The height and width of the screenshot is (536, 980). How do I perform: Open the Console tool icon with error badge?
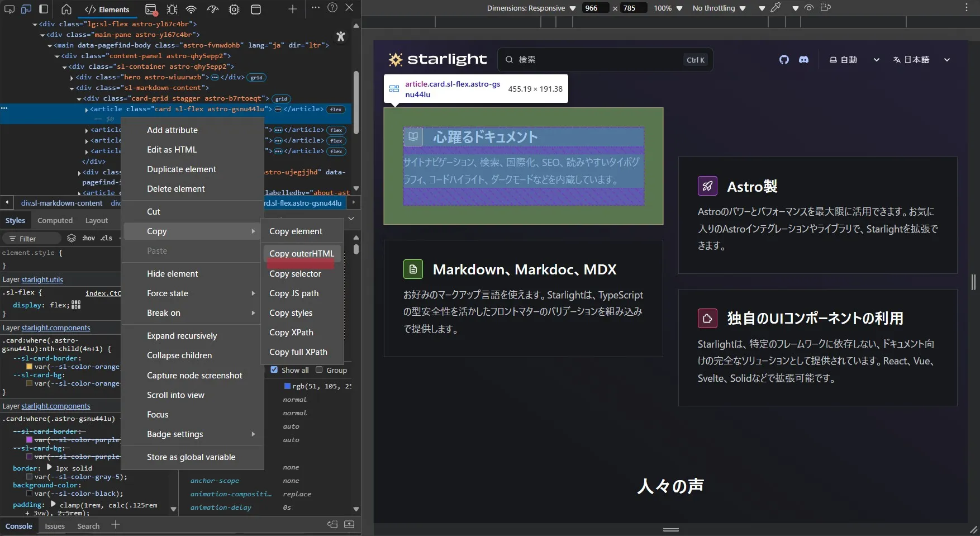151,10
